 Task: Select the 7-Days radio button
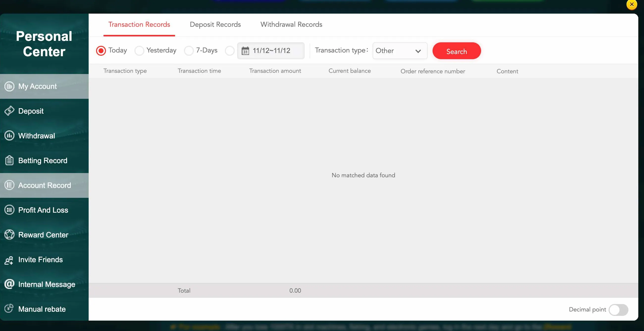click(x=189, y=51)
